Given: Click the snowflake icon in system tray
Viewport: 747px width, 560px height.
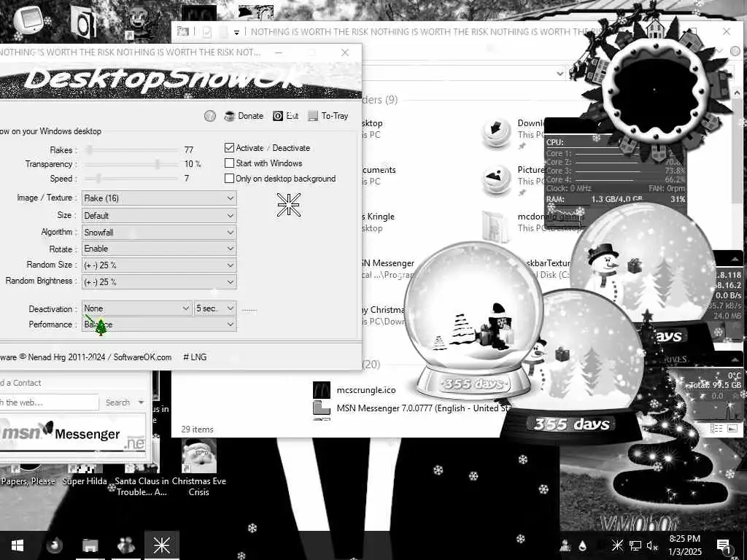Looking at the screenshot, I should click(x=617, y=545).
